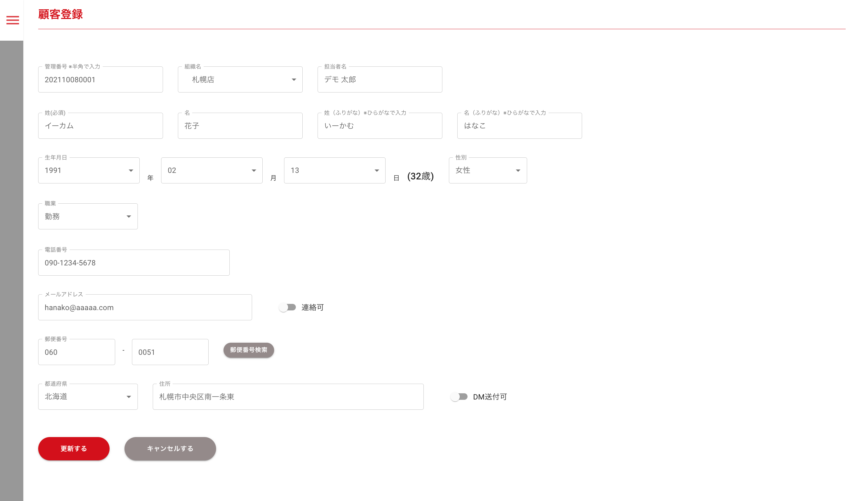Toggle the 連絡可 switch
Viewport: 868px width, 501px height.
287,307
